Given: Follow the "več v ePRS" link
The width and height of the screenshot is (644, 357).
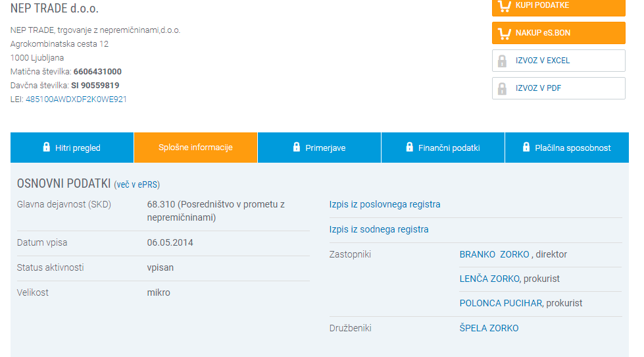Looking at the screenshot, I should point(137,185).
